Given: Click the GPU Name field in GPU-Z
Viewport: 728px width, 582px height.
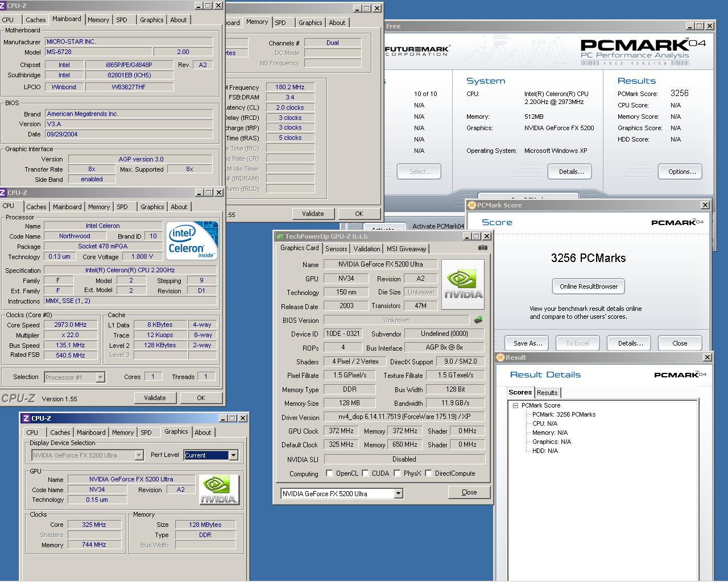Looking at the screenshot, I should point(380,264).
